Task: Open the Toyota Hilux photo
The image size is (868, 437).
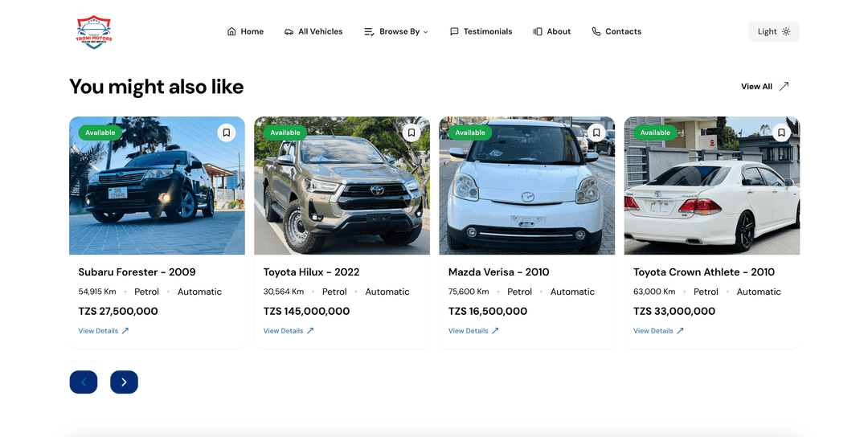Action: tap(342, 186)
